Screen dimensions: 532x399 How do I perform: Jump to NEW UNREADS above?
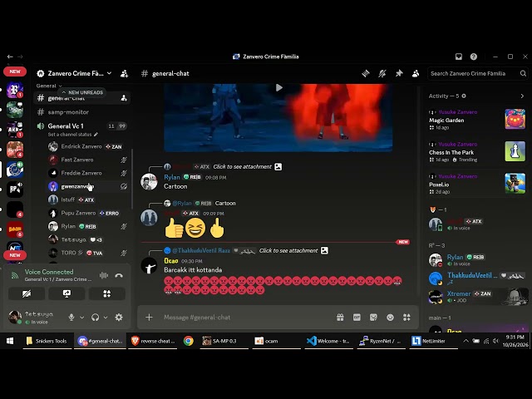[82, 92]
